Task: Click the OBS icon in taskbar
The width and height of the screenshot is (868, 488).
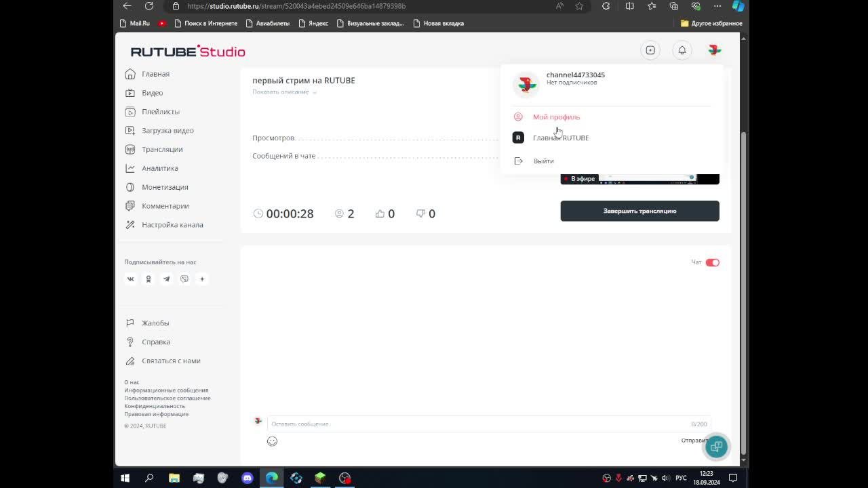Action: [x=344, y=478]
